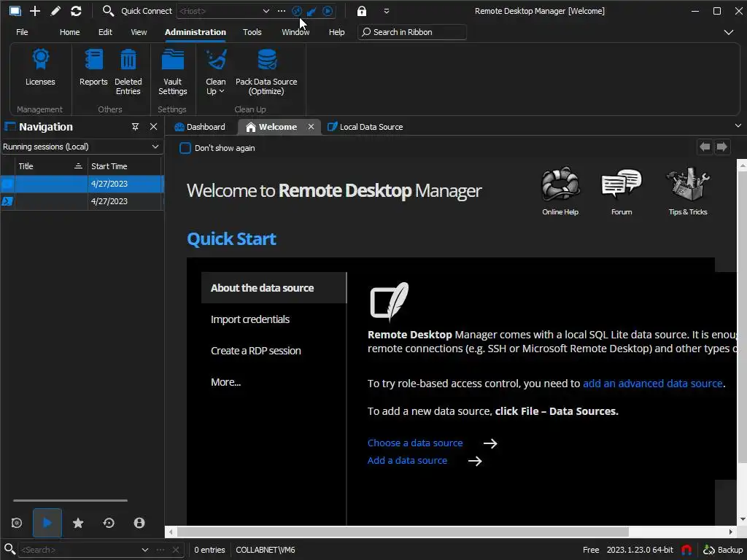Select the recent history clock icon
The image size is (747, 560).
click(x=109, y=523)
